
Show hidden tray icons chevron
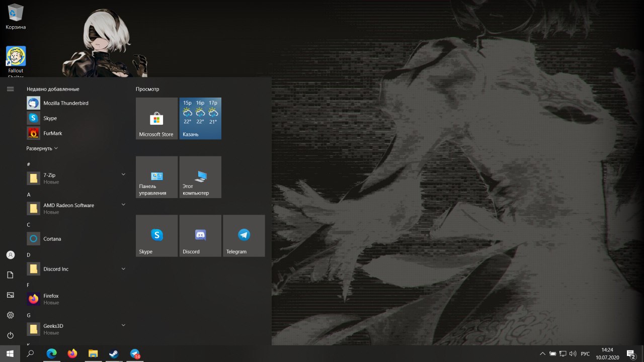coord(542,353)
